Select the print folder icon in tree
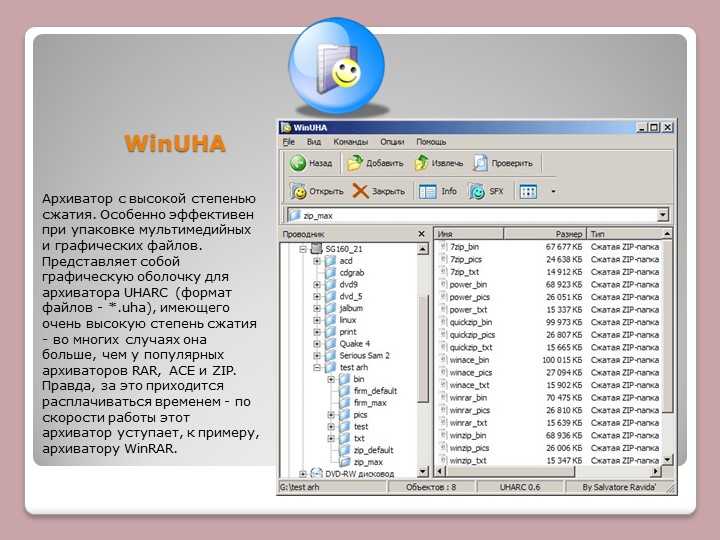 coord(331,332)
